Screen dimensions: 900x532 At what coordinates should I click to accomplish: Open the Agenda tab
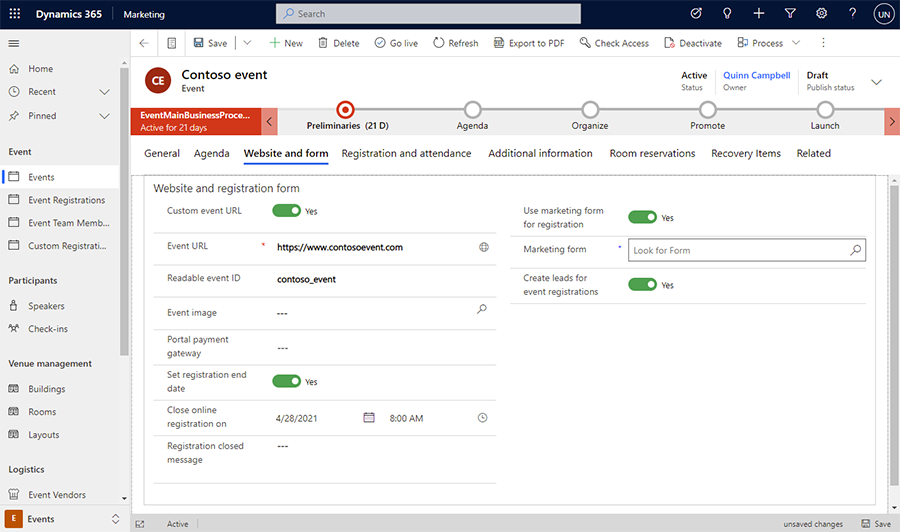point(211,153)
